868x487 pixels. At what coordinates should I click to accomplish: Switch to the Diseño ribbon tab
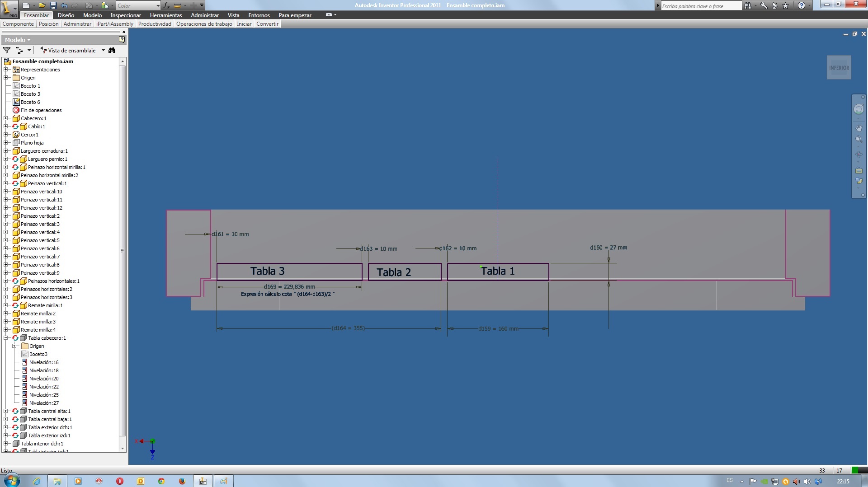click(66, 15)
